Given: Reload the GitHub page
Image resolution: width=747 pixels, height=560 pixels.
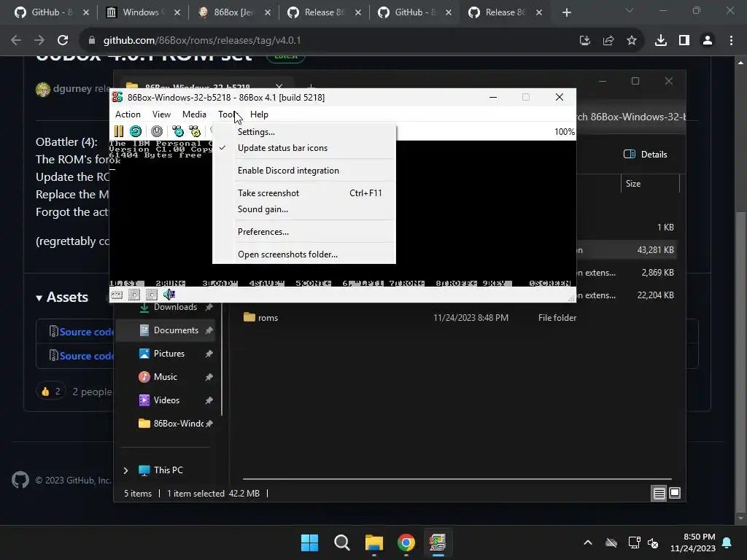Looking at the screenshot, I should click(63, 41).
